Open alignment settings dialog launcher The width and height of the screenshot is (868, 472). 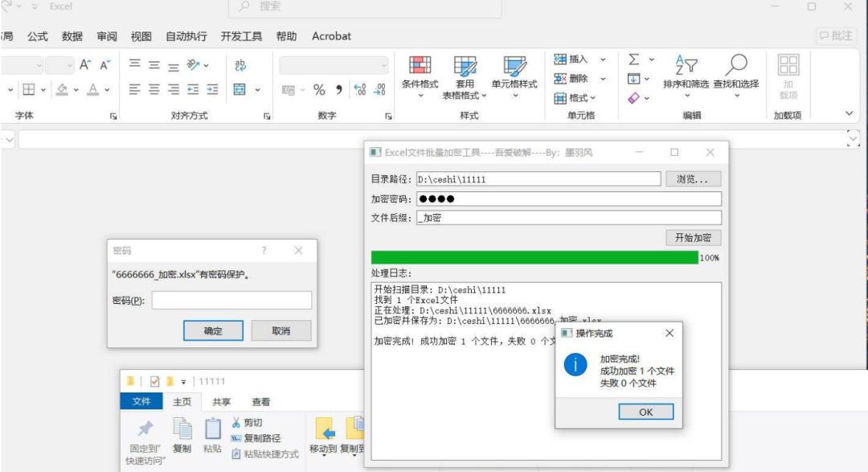tap(267, 116)
